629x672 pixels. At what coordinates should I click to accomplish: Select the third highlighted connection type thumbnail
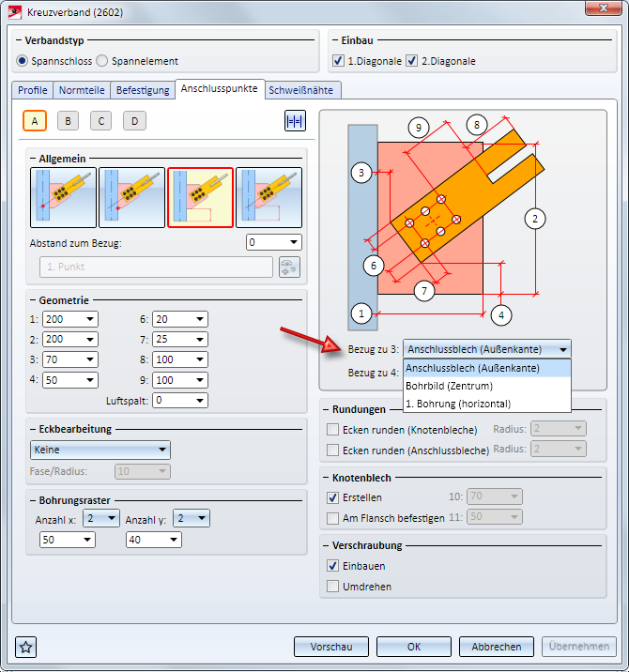pyautogui.click(x=200, y=198)
